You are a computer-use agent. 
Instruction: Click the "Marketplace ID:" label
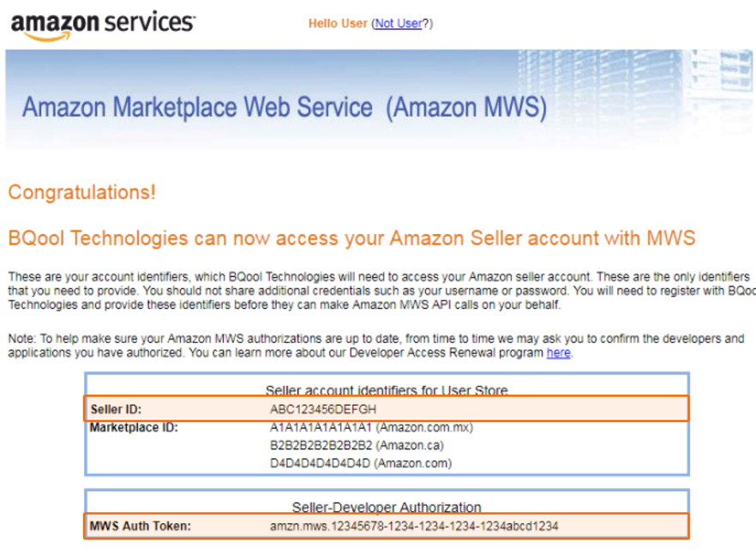click(x=134, y=427)
